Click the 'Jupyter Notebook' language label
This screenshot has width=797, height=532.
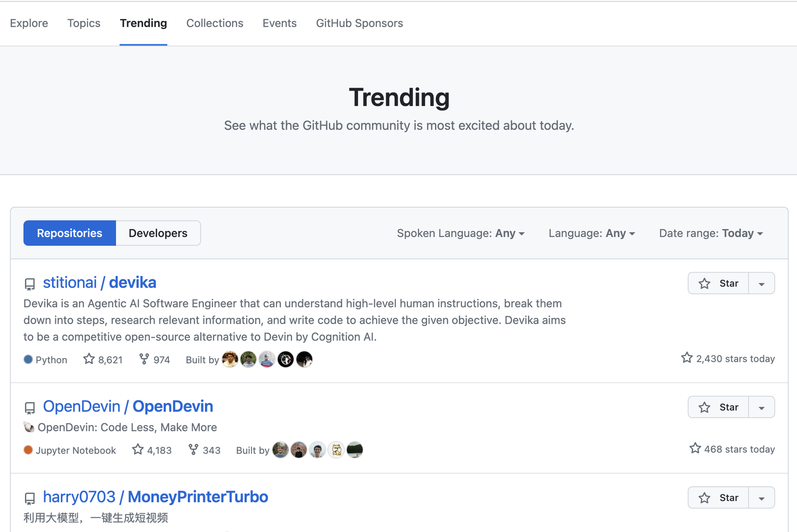click(76, 450)
